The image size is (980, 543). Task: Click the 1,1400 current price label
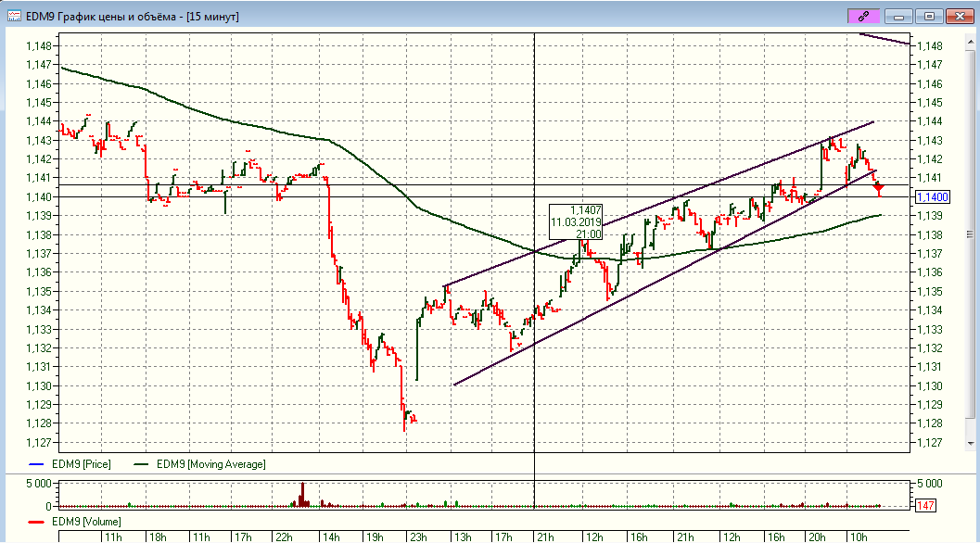pyautogui.click(x=930, y=197)
